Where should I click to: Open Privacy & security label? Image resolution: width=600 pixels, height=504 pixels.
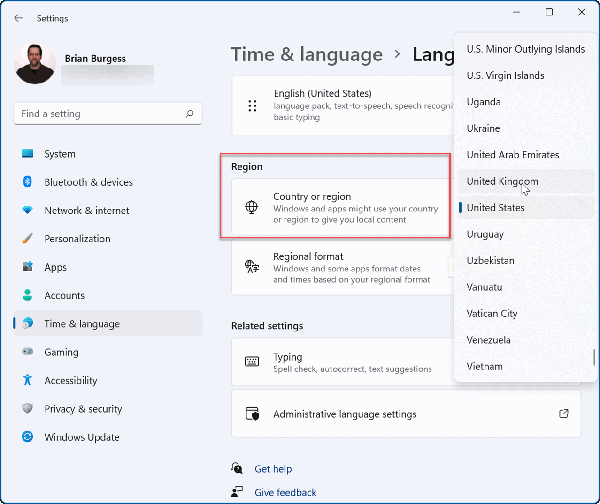(83, 409)
